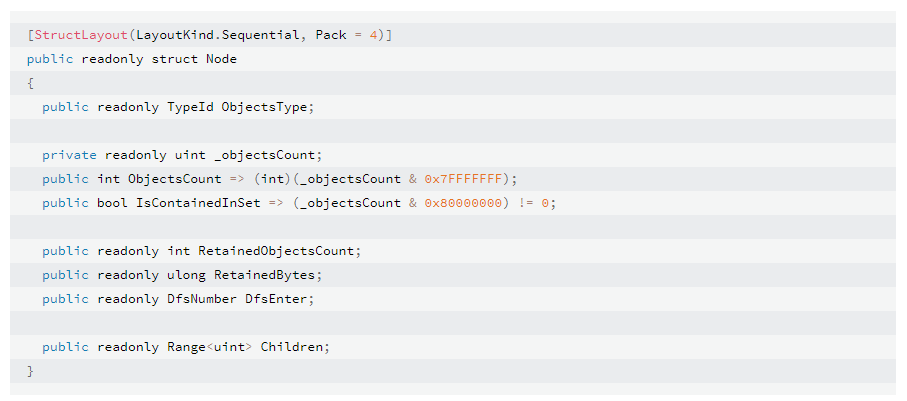Click the hex literal 0x80000000

[x=463, y=203]
